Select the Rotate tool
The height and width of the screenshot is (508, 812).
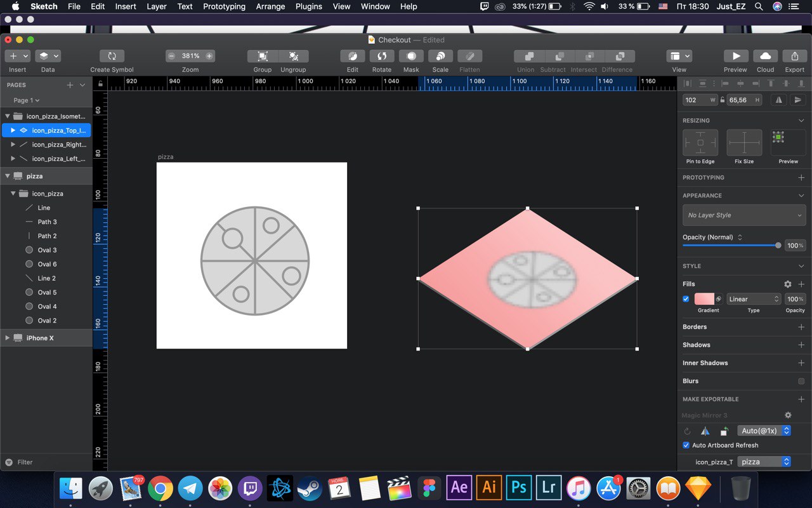coord(382,56)
